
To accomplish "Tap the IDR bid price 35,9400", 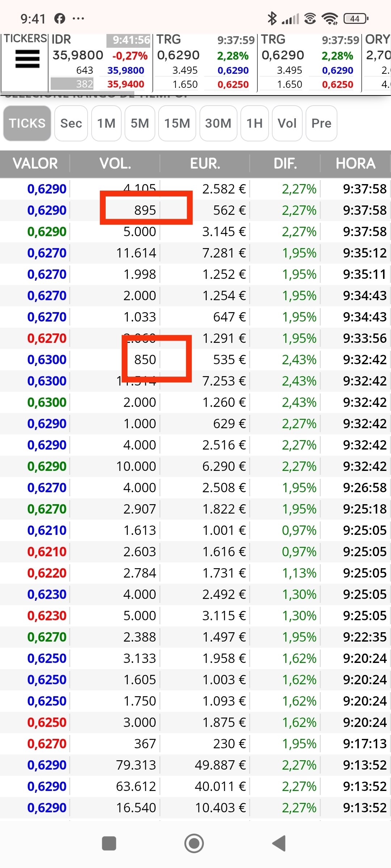I will pos(126,84).
